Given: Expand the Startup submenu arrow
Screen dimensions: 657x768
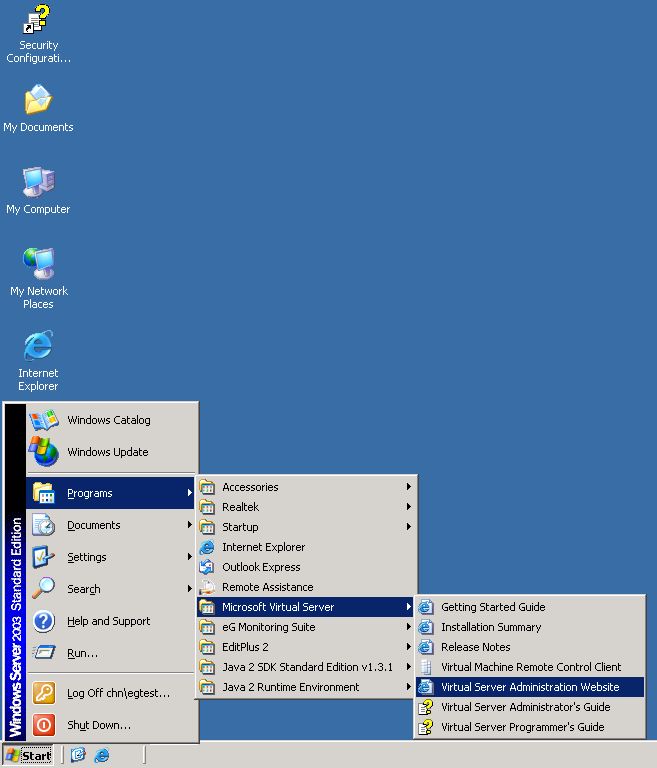Looking at the screenshot, I should pyautogui.click(x=409, y=527).
